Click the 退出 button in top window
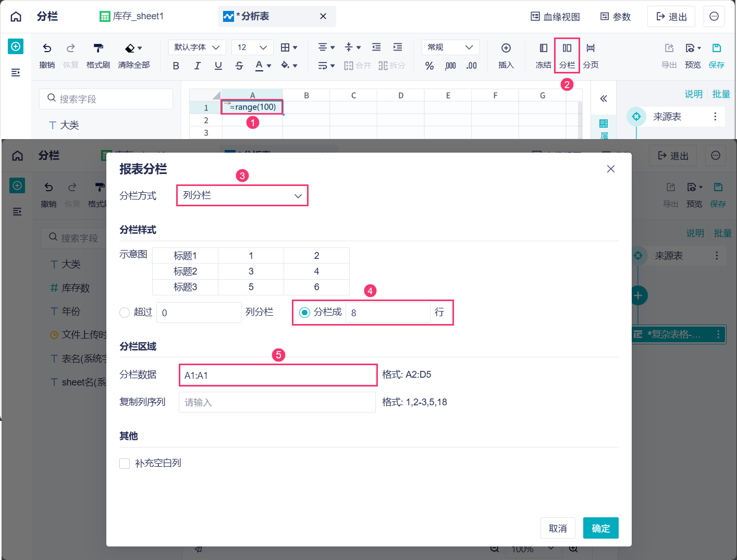 [671, 17]
